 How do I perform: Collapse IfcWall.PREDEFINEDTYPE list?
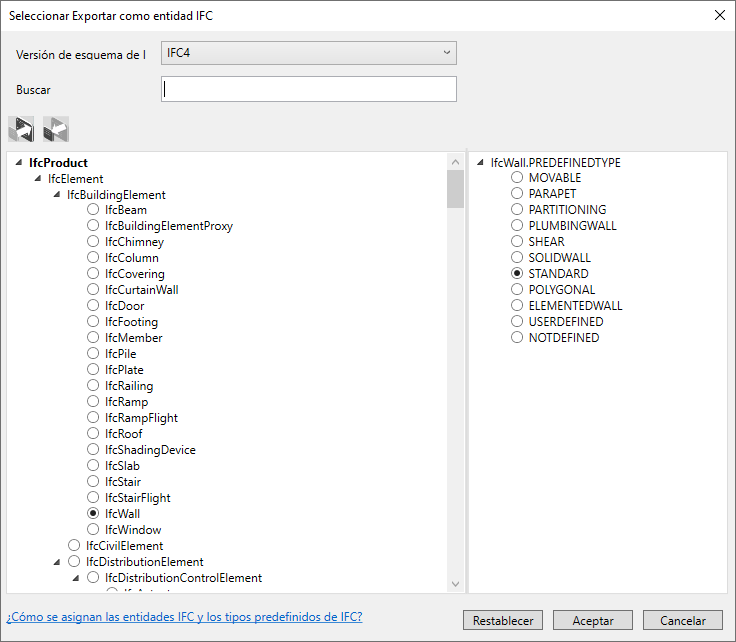(x=480, y=162)
